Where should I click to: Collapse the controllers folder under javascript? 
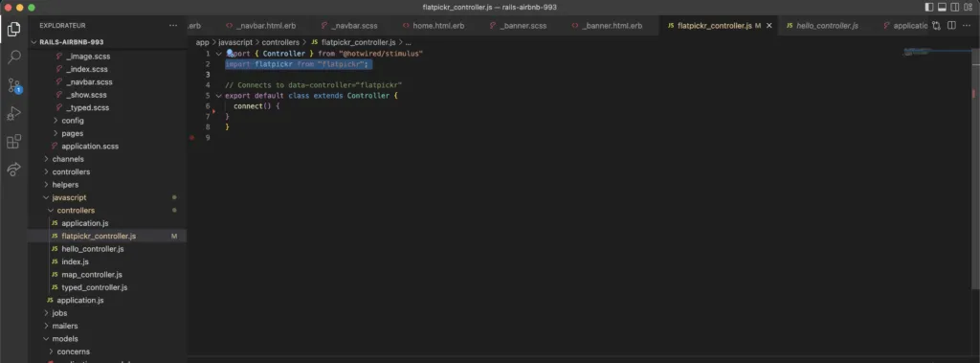coord(76,211)
